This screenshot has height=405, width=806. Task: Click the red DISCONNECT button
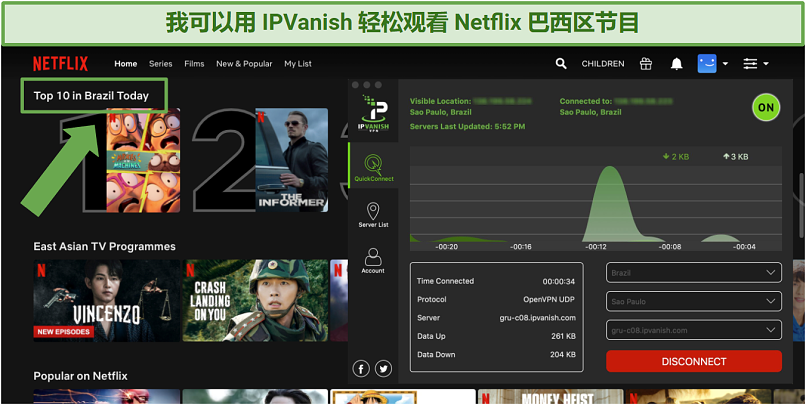[694, 361]
